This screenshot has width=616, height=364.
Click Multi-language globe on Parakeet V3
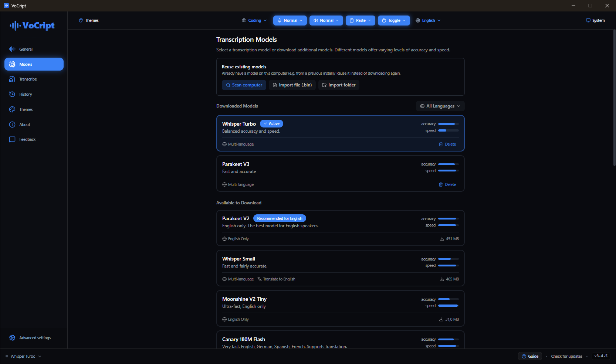coord(224,184)
